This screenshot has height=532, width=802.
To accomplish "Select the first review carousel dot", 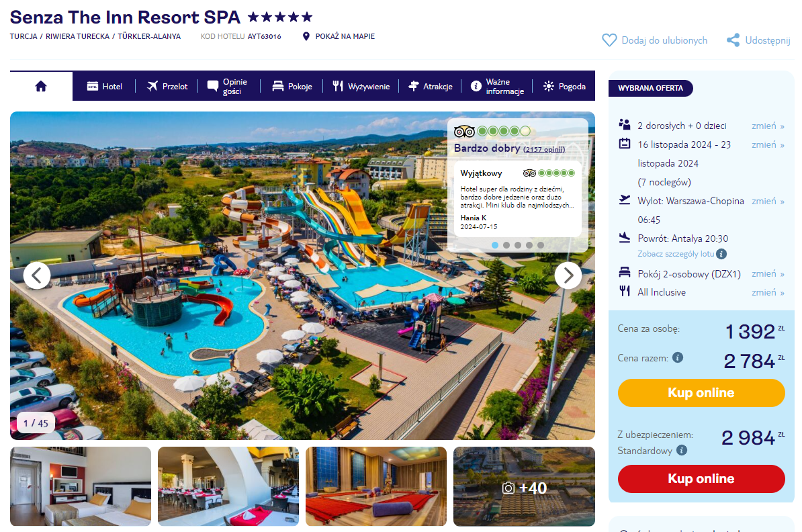I will click(x=494, y=245).
